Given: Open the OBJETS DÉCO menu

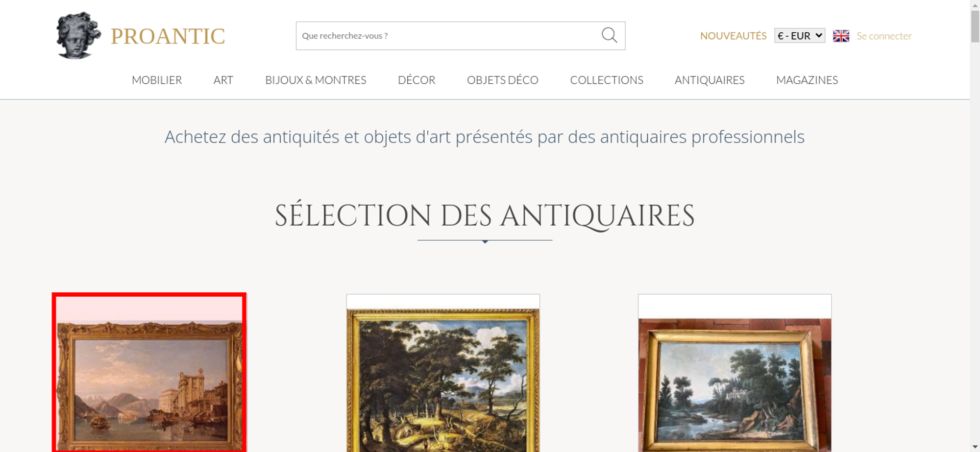Looking at the screenshot, I should 503,80.
